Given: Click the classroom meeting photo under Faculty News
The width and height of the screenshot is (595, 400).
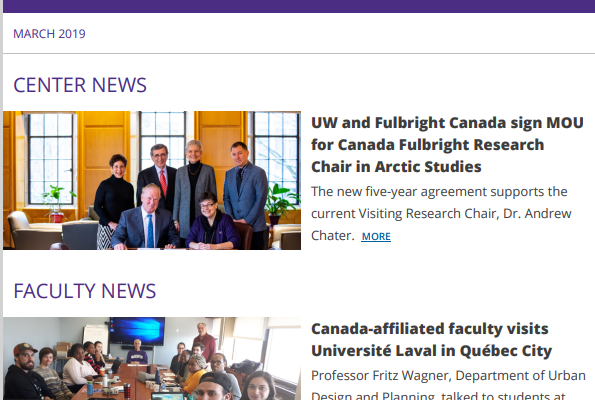Looking at the screenshot, I should pyautogui.click(x=152, y=359).
